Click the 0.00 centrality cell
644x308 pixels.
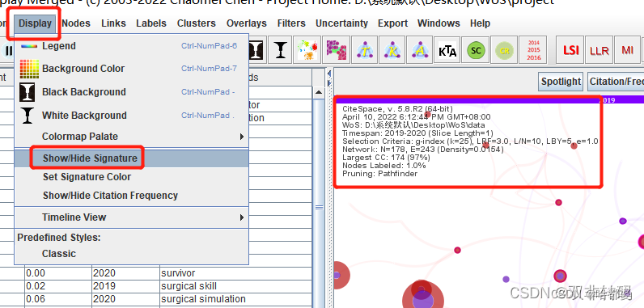tap(58, 273)
